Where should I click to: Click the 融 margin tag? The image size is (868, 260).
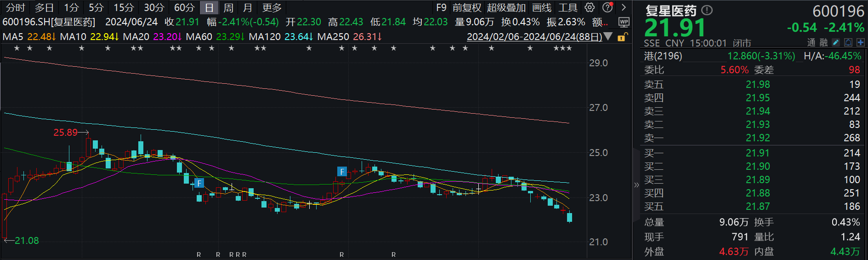tap(823, 42)
